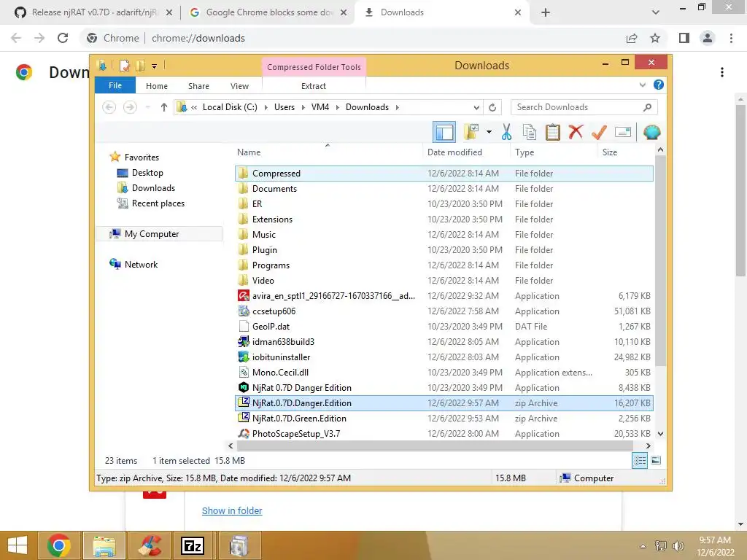Select the Compressed folder
The image size is (747, 560).
pyautogui.click(x=444, y=174)
